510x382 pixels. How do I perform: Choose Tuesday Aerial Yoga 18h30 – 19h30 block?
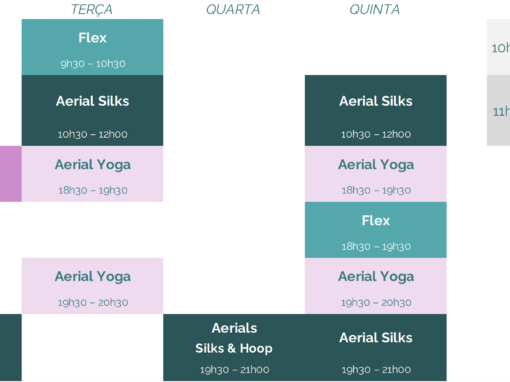tap(92, 174)
